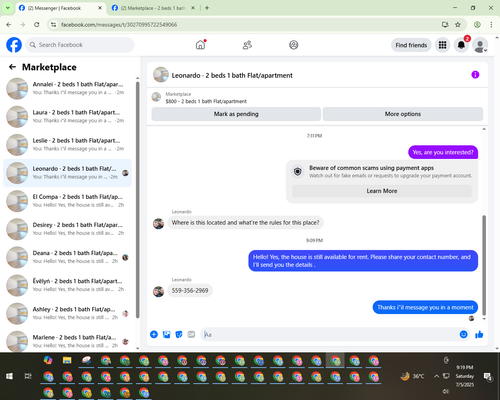Open the Groups icon in top navigation
Image resolution: width=500 pixels, height=400 pixels.
click(x=294, y=45)
